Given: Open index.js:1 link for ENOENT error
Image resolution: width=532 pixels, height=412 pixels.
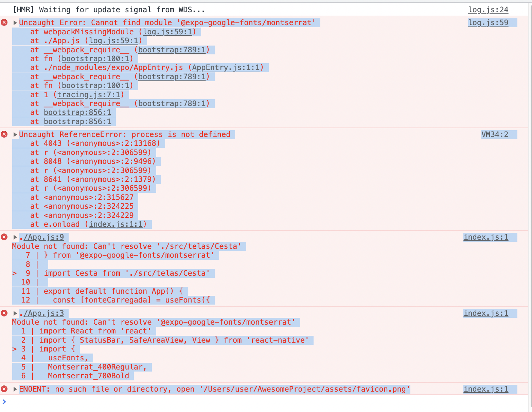Looking at the screenshot, I should click(x=486, y=389).
